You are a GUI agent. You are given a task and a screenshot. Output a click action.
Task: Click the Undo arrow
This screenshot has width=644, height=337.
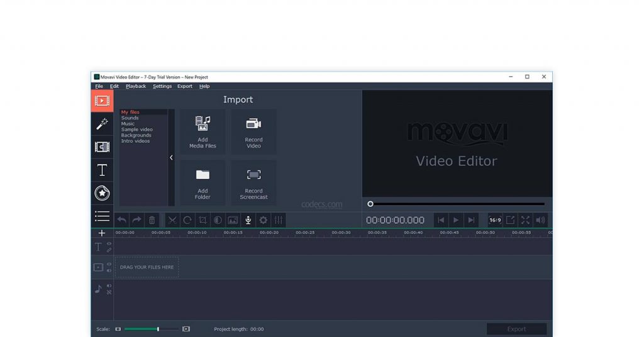(x=121, y=220)
